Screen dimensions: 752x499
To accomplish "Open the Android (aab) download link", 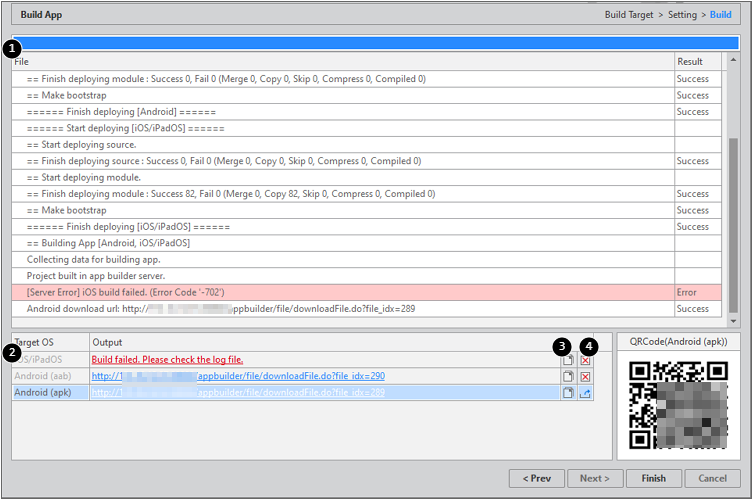I will 238,377.
